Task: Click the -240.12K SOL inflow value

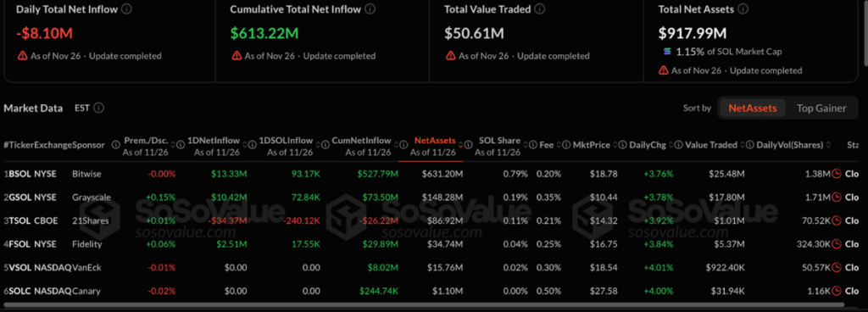Action: point(301,220)
